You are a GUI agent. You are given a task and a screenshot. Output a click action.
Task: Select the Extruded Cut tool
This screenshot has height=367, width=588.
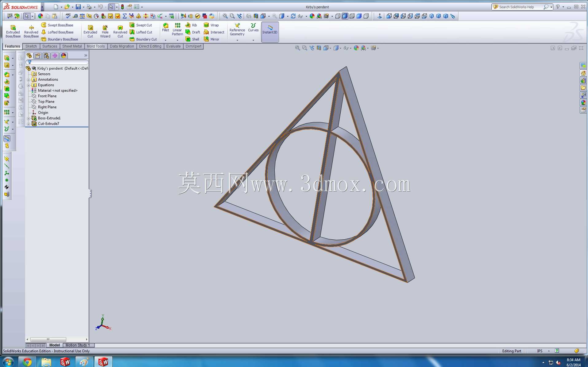(x=90, y=32)
